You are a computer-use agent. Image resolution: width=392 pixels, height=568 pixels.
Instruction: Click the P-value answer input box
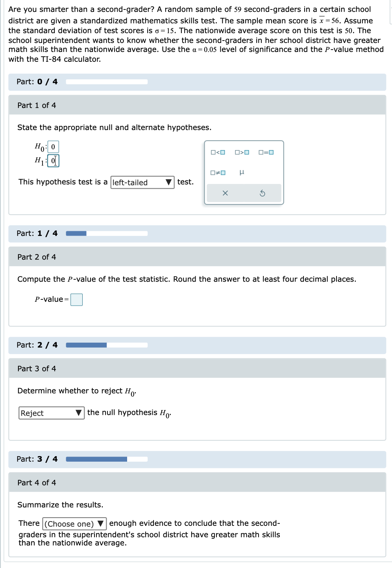[x=77, y=299]
